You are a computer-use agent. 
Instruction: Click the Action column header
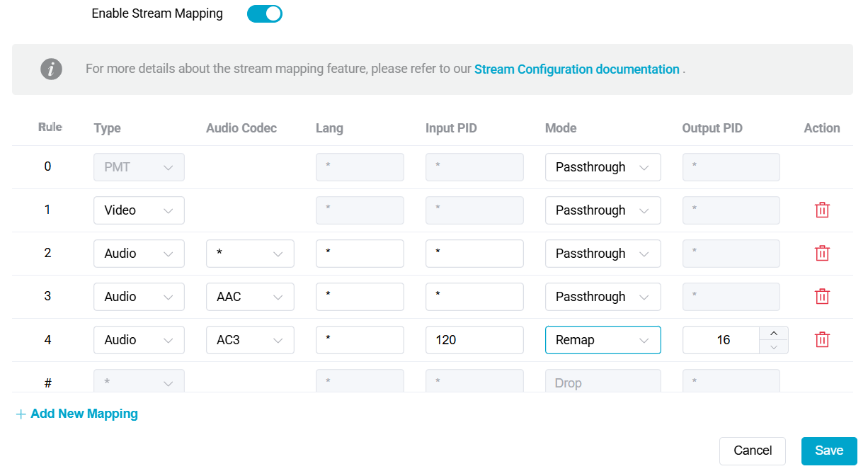[822, 128]
